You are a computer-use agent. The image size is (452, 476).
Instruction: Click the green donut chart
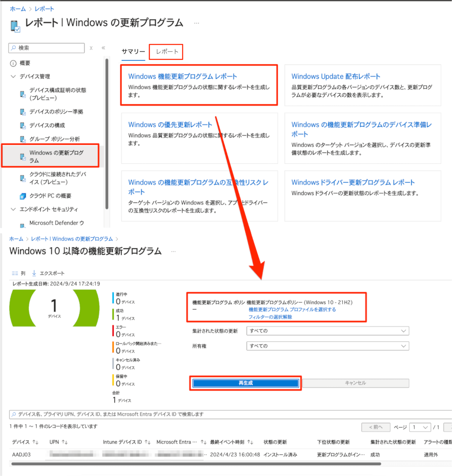coord(54,308)
